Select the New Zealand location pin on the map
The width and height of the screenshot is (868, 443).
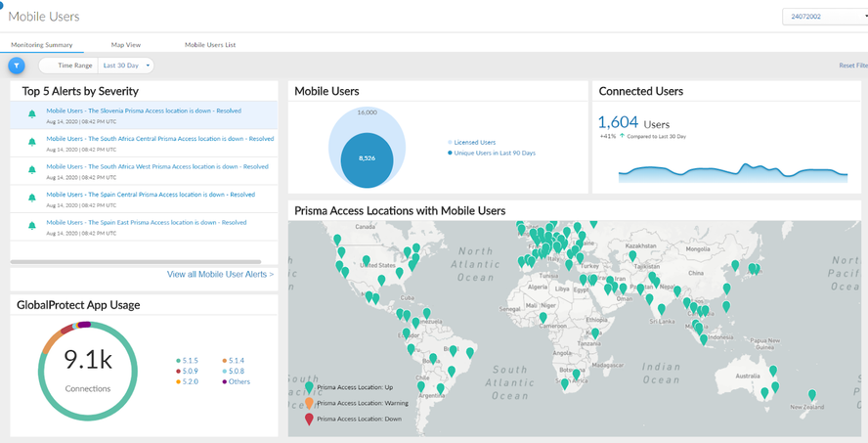tap(811, 396)
